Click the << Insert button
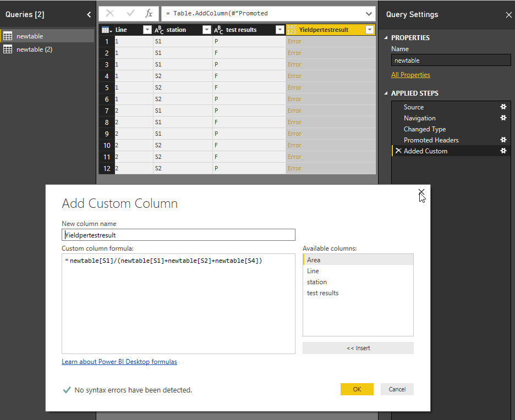 [x=358, y=348]
